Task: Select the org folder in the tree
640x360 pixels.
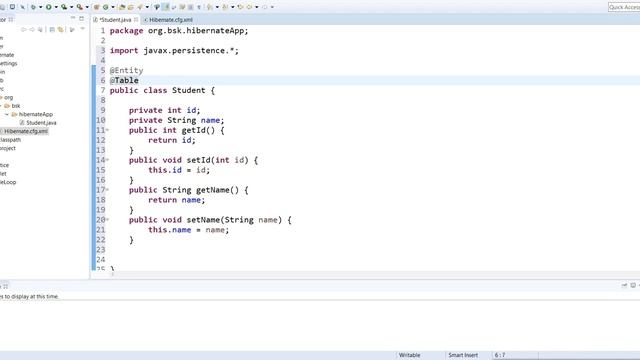Action: pyautogui.click(x=9, y=97)
